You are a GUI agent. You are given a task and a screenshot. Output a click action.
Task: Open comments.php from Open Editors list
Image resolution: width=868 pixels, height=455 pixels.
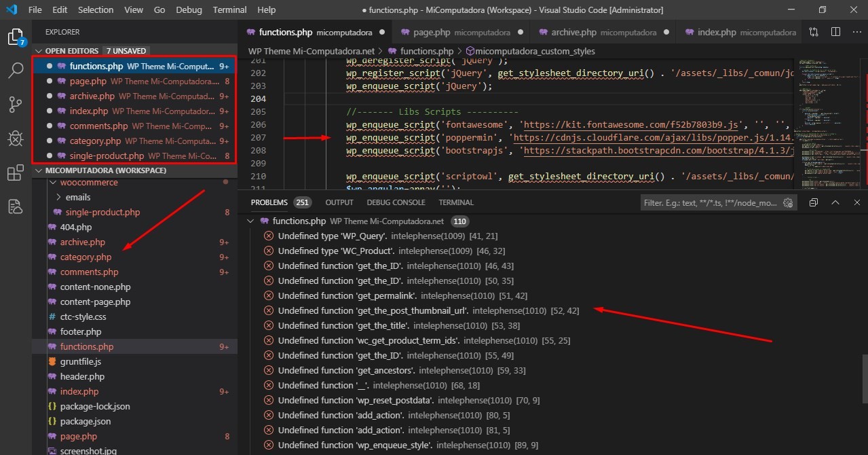[135, 126]
